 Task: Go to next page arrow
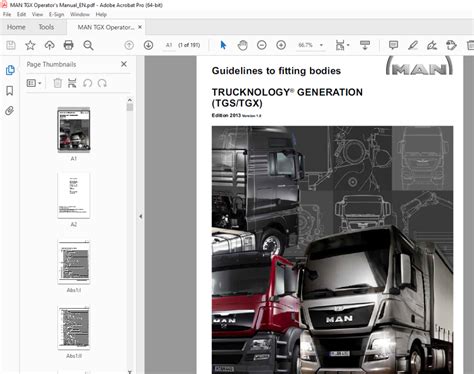click(x=148, y=45)
